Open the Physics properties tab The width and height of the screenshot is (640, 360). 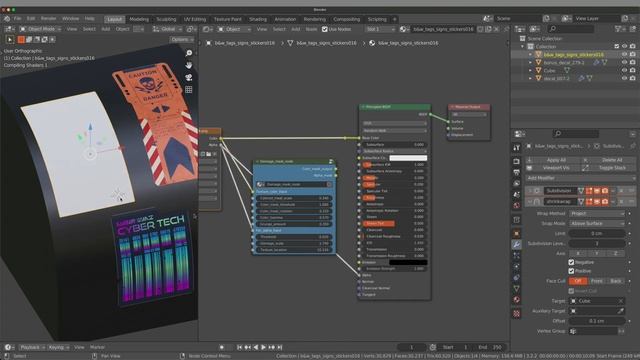[x=516, y=267]
